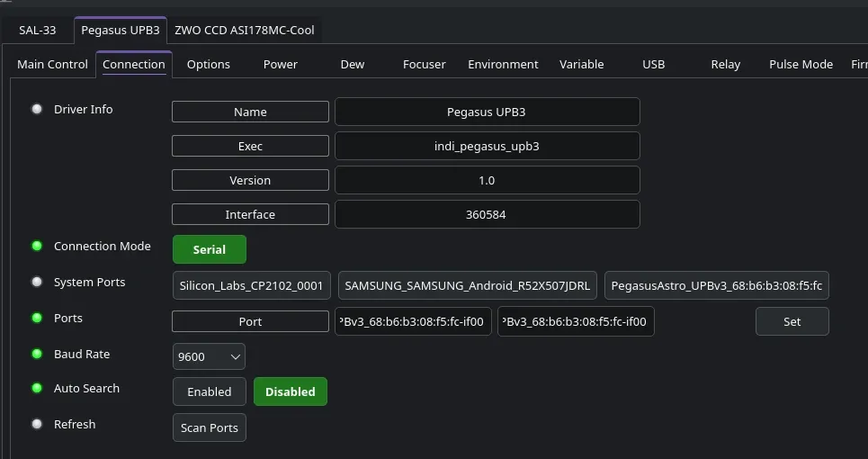Open the Relay tab
The width and height of the screenshot is (868, 459).
click(x=725, y=64)
